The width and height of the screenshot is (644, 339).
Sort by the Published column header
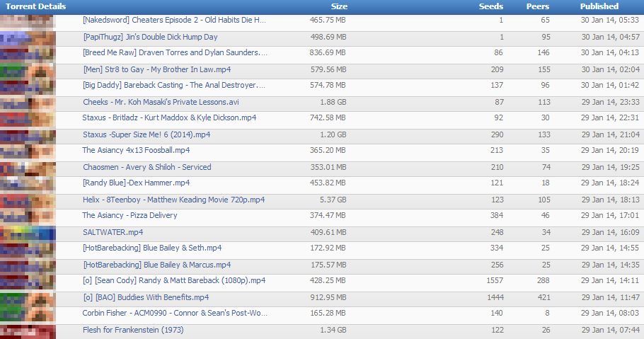pos(599,6)
